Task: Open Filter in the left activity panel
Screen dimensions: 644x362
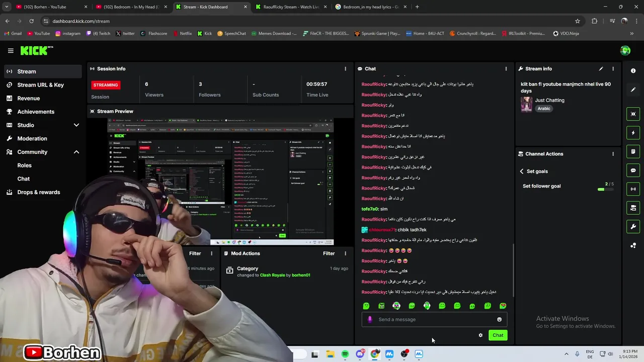Action: coord(195,253)
